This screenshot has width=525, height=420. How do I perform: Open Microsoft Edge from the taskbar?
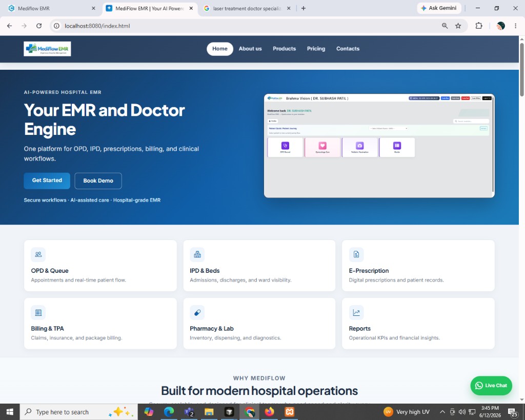[x=169, y=412]
